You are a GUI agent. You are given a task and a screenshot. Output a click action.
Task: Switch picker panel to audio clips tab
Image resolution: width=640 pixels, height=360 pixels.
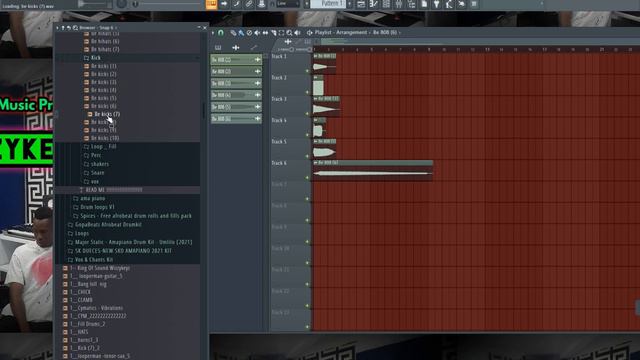236,48
